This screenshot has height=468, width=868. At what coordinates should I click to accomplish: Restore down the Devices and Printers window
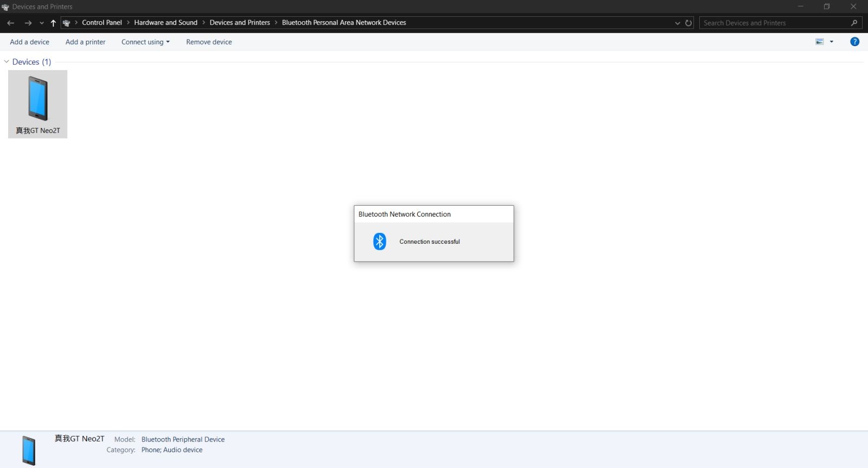coord(827,7)
